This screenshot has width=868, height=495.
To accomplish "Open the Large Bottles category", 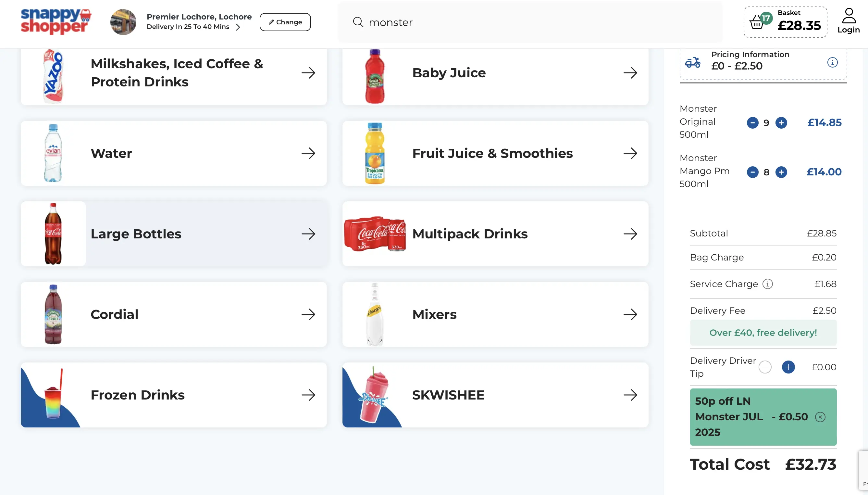I will click(174, 234).
